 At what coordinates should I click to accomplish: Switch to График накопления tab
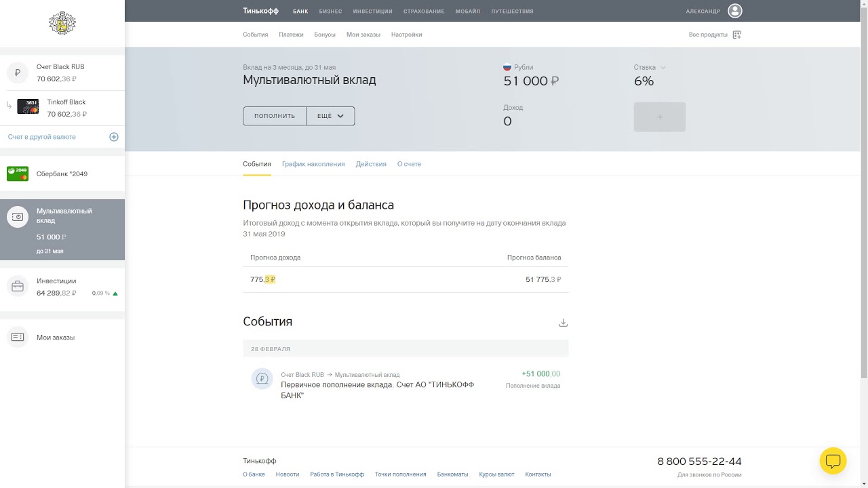(x=313, y=164)
